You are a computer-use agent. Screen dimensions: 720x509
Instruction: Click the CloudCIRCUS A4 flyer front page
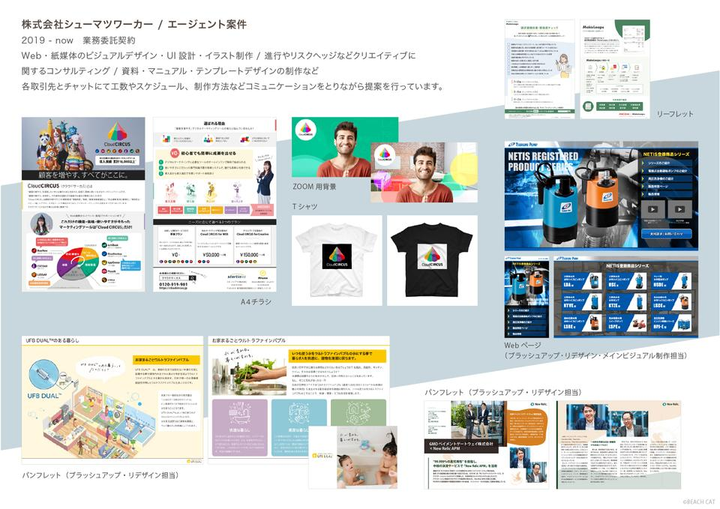point(83,204)
